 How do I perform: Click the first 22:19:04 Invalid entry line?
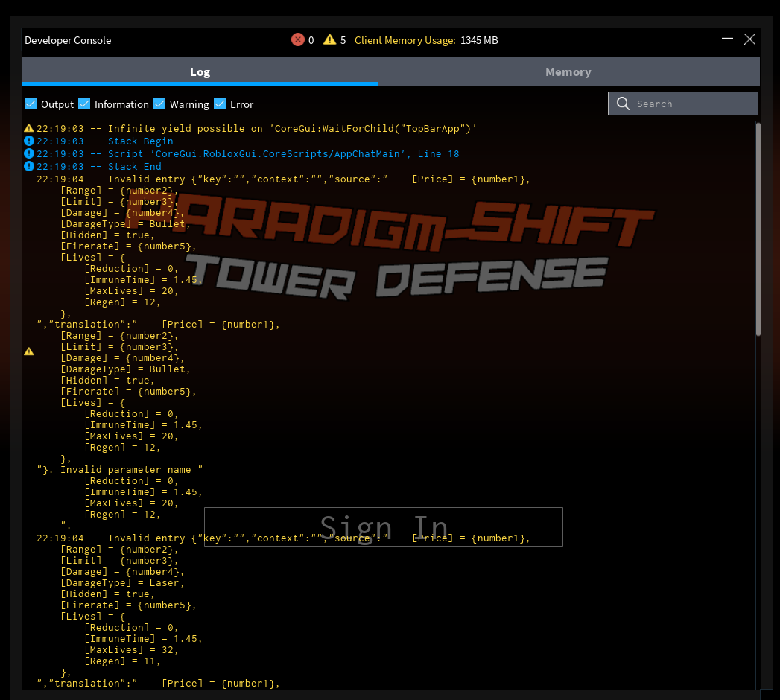(x=283, y=179)
